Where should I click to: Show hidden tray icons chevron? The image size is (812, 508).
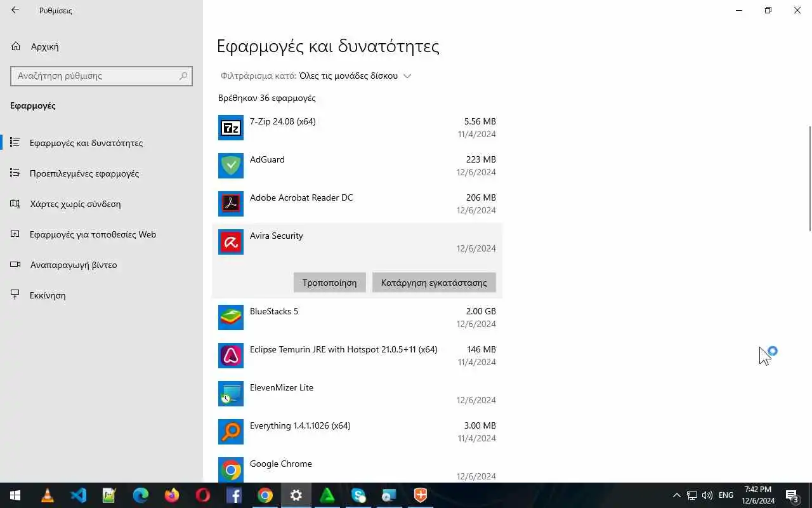click(x=677, y=495)
